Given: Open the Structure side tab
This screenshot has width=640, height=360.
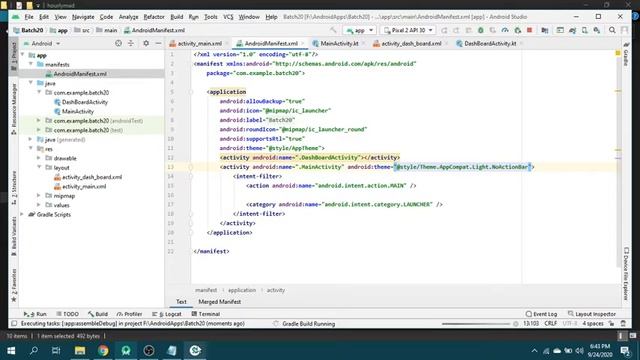Looking at the screenshot, I should [x=14, y=188].
